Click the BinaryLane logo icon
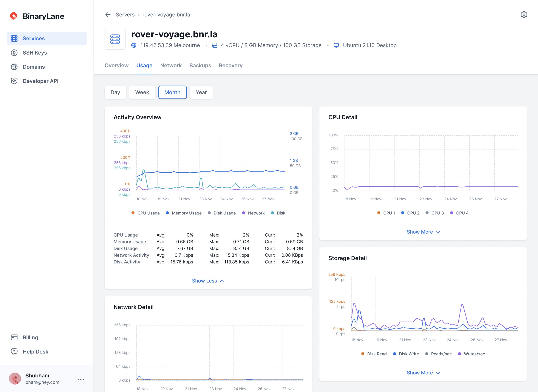The width and height of the screenshot is (538, 392). coord(14,16)
